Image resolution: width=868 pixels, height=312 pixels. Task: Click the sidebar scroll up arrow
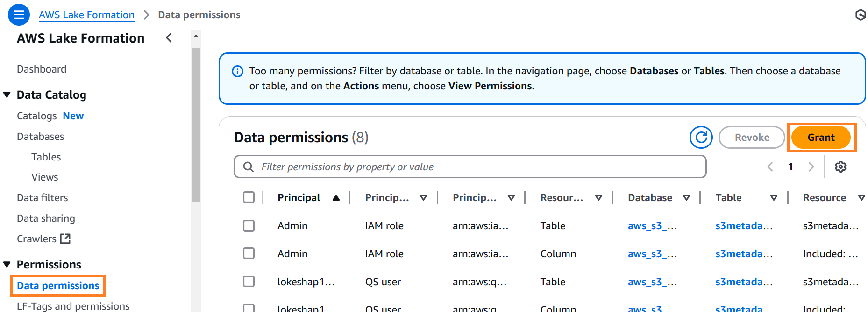click(x=196, y=36)
